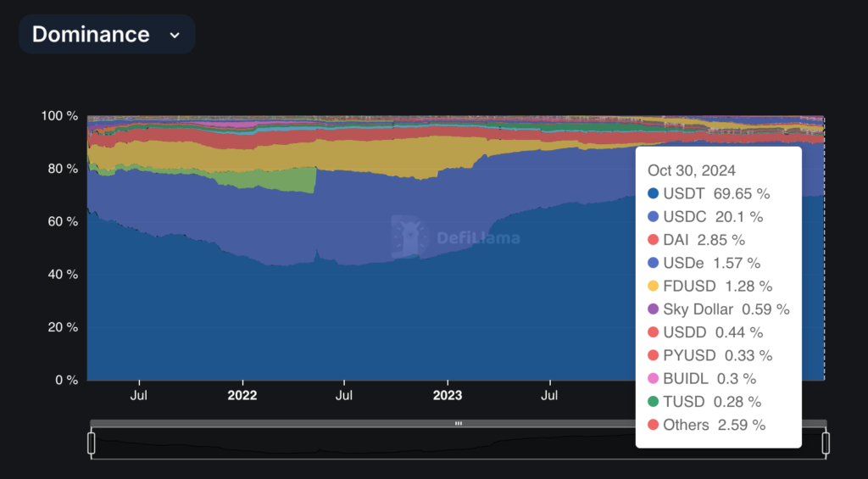Viewport: 868px width, 479px height.
Task: Click the left range slider handle
Action: click(92, 443)
